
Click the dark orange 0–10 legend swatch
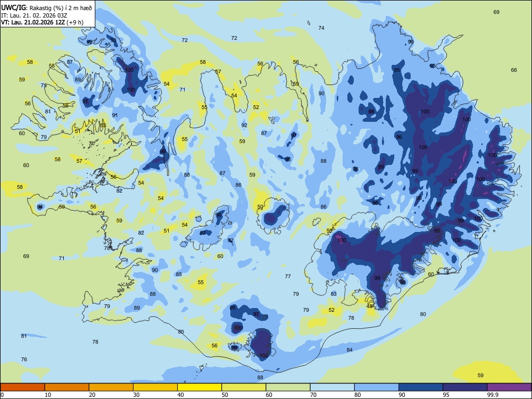pos(22,387)
